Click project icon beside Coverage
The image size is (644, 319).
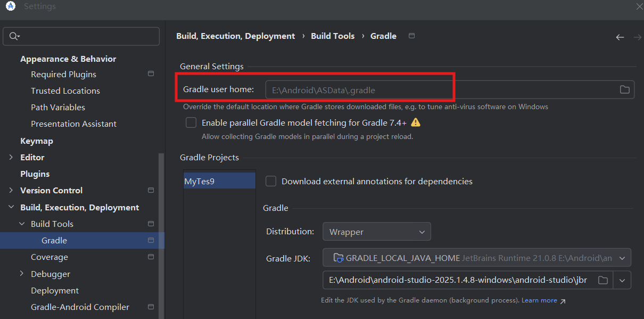coord(151,257)
